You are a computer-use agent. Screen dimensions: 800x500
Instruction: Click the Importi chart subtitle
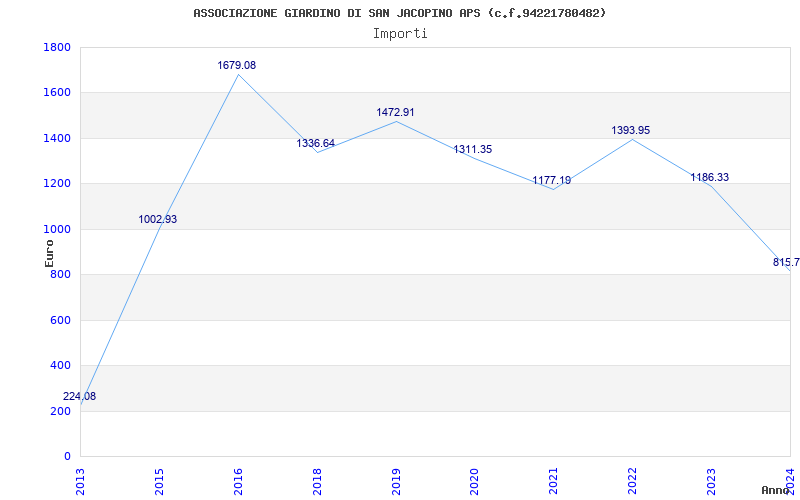click(400, 34)
